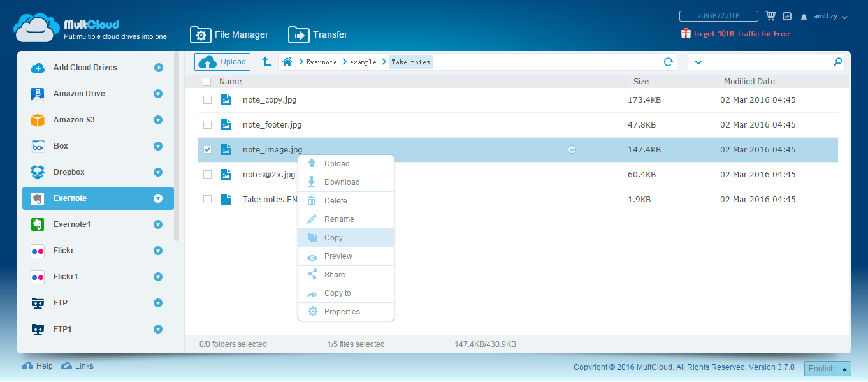Click the Evernote1 green elephant icon

38,224
